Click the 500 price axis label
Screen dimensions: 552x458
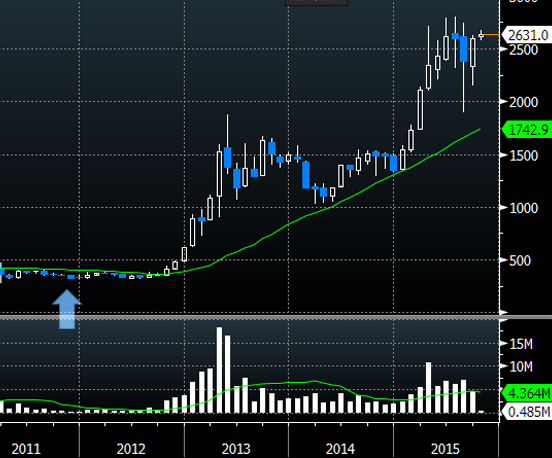pos(520,261)
